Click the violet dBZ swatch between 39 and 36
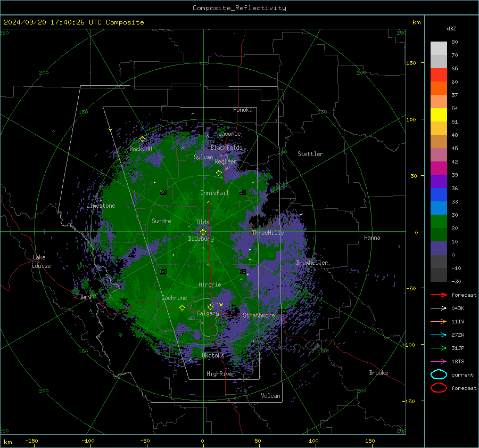The image size is (479, 448). coord(439,182)
